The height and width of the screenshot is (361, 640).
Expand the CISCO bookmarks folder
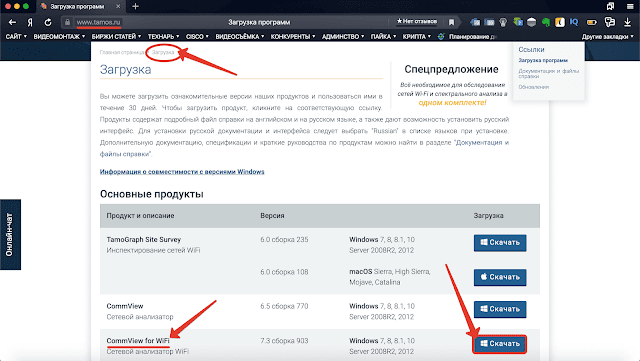tap(197, 36)
